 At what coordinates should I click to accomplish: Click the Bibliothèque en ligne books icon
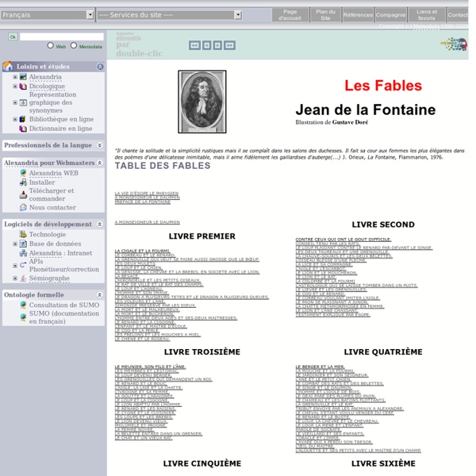pos(23,119)
